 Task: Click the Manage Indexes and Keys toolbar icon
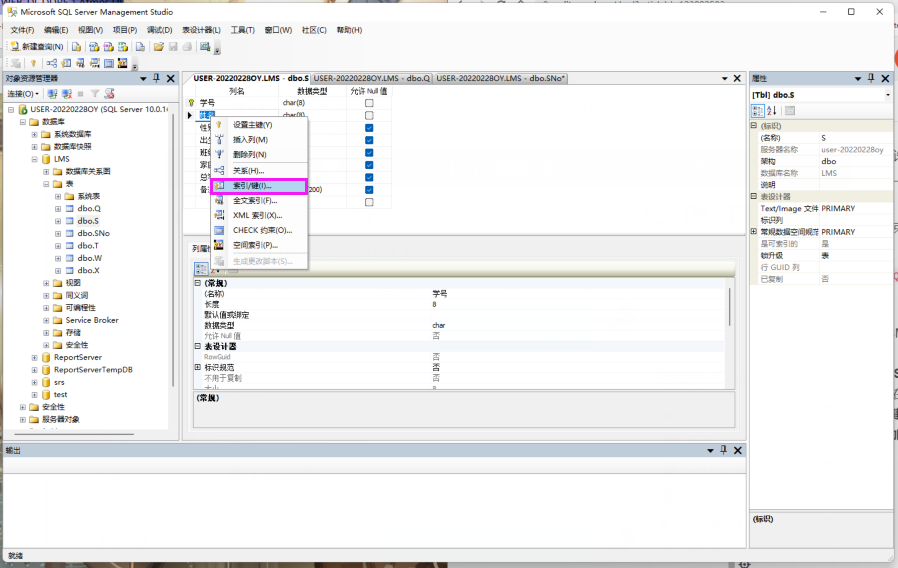[66, 63]
